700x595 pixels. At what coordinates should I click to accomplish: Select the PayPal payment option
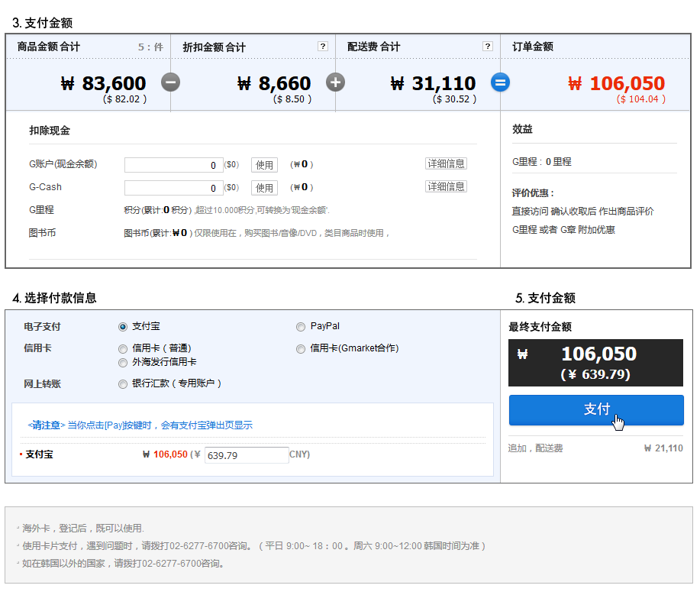(x=301, y=327)
